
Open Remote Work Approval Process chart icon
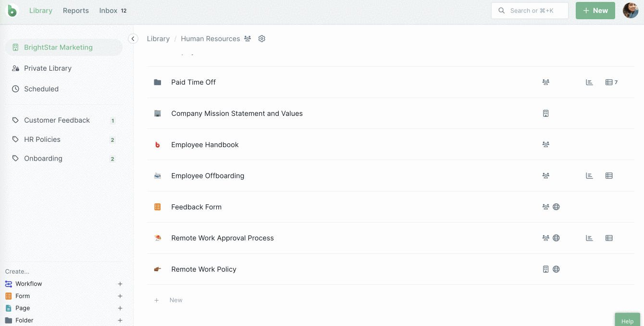[589, 238]
